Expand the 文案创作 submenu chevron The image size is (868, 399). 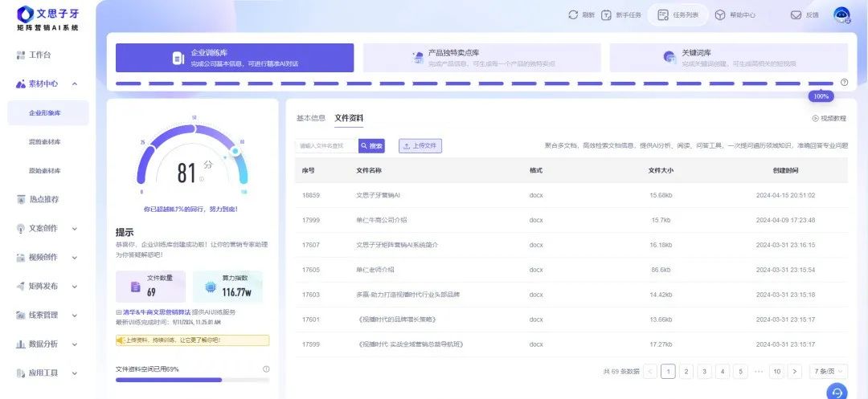(x=75, y=229)
